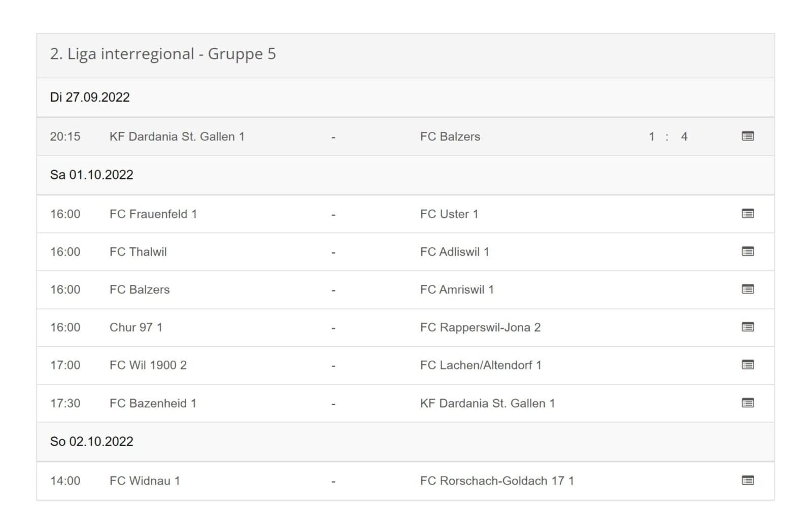Open details icon for FC Frauenfeld match
This screenshot has height=532, width=812.
748,214
